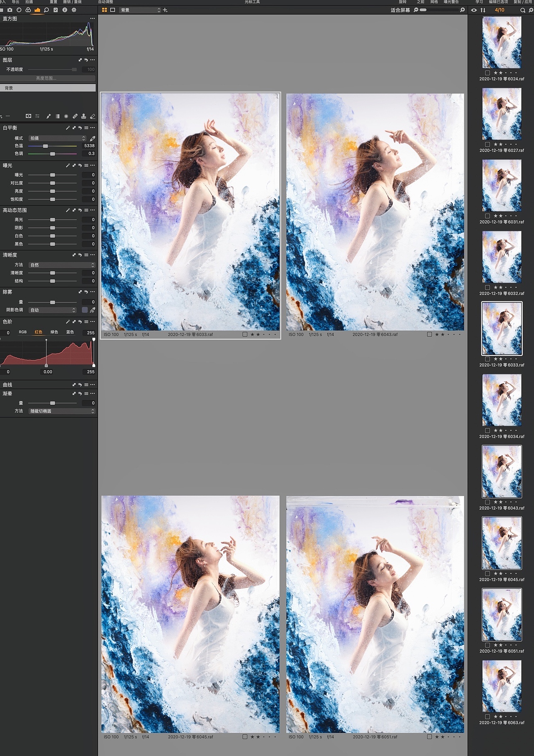Open the Adjustments clipboard tool tab
Screen dimensions: 534x756
coord(55,10)
